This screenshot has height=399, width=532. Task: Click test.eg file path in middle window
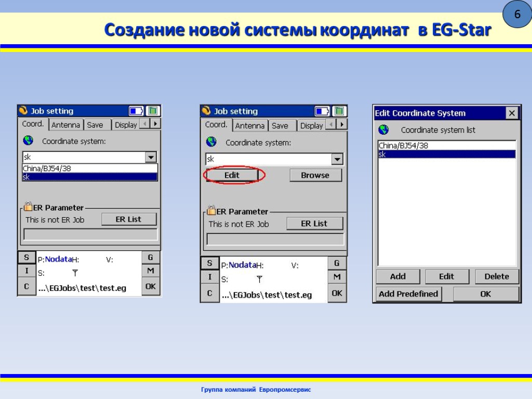click(x=267, y=295)
